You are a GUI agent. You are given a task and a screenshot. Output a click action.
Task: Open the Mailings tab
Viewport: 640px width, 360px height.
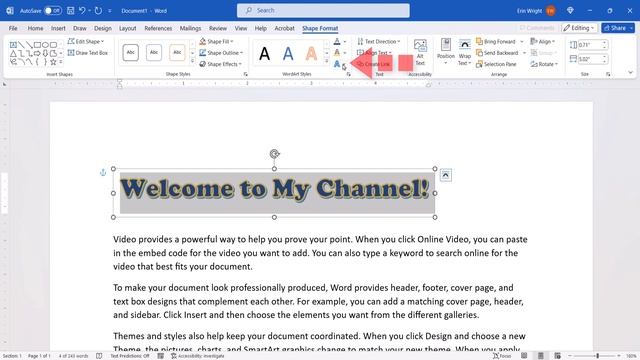point(190,28)
